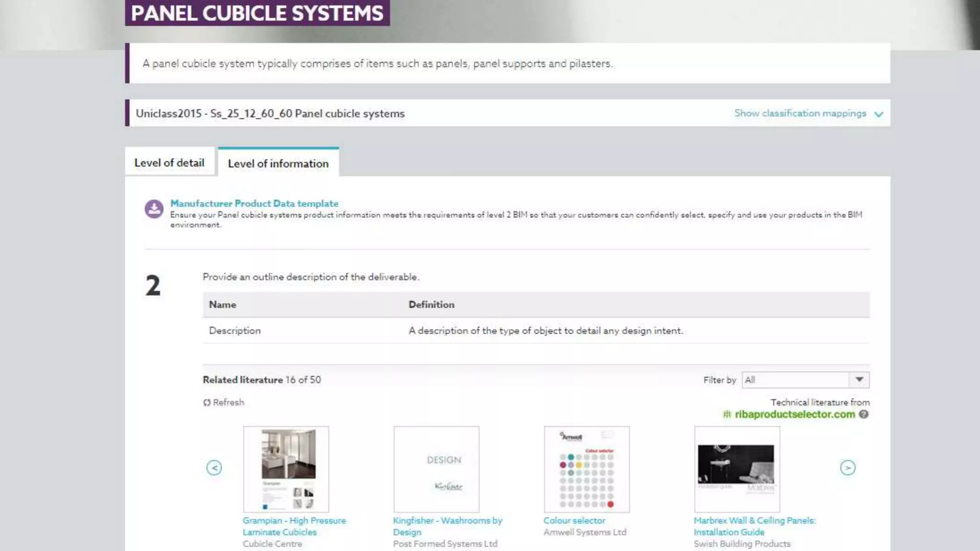Click the purple download template icon

(154, 209)
